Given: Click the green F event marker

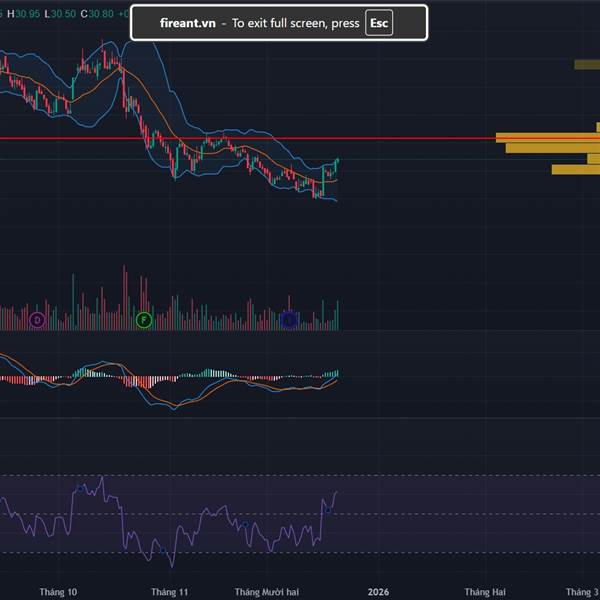Looking at the screenshot, I should [x=144, y=320].
